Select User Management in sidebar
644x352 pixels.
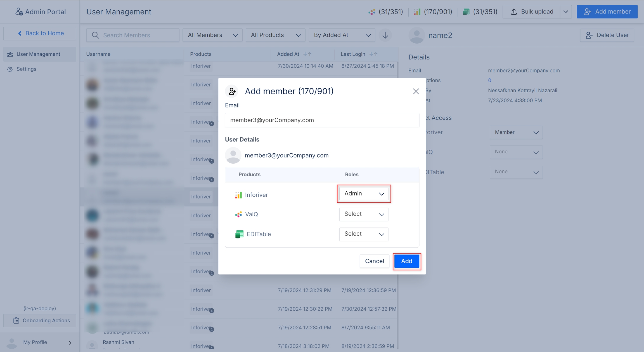38,54
